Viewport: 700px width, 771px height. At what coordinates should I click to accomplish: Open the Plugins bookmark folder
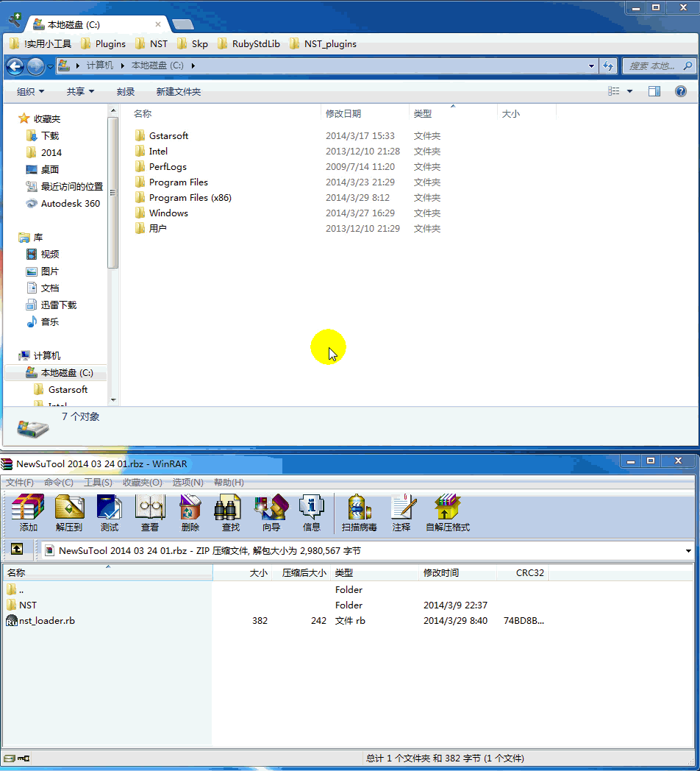point(103,43)
